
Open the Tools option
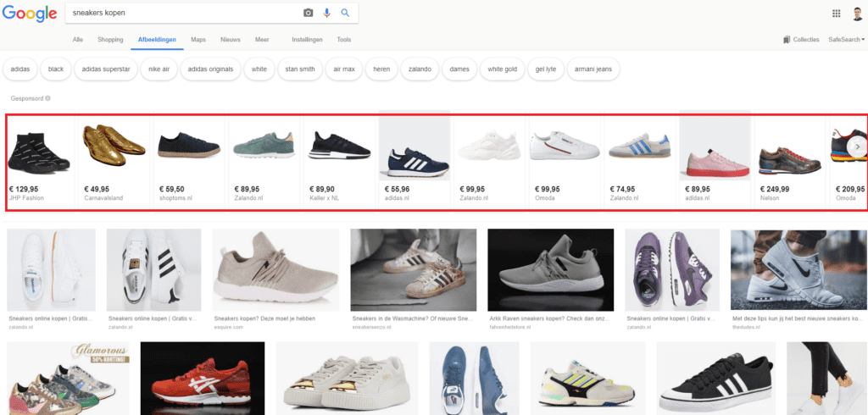pos(343,40)
